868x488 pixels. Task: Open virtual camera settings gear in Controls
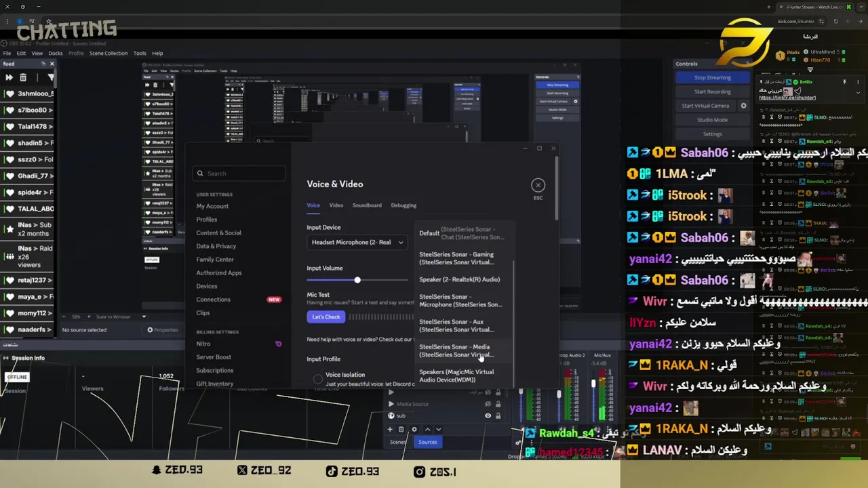click(x=743, y=106)
